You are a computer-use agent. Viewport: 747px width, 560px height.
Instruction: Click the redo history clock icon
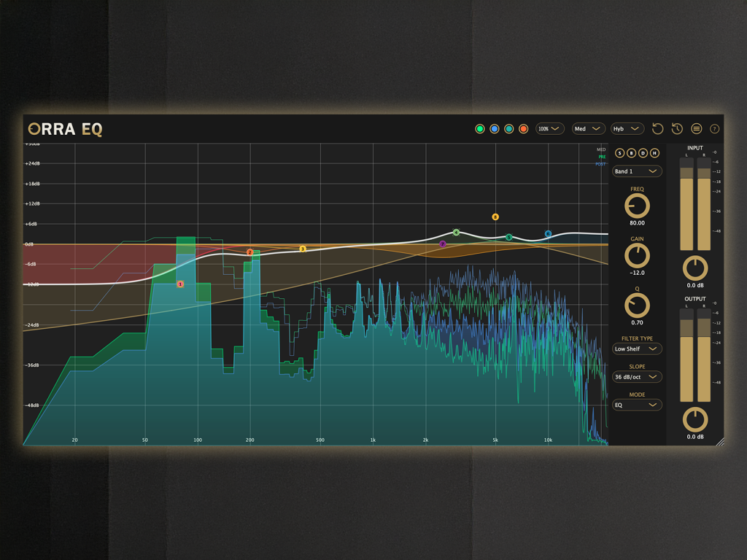pyautogui.click(x=676, y=128)
